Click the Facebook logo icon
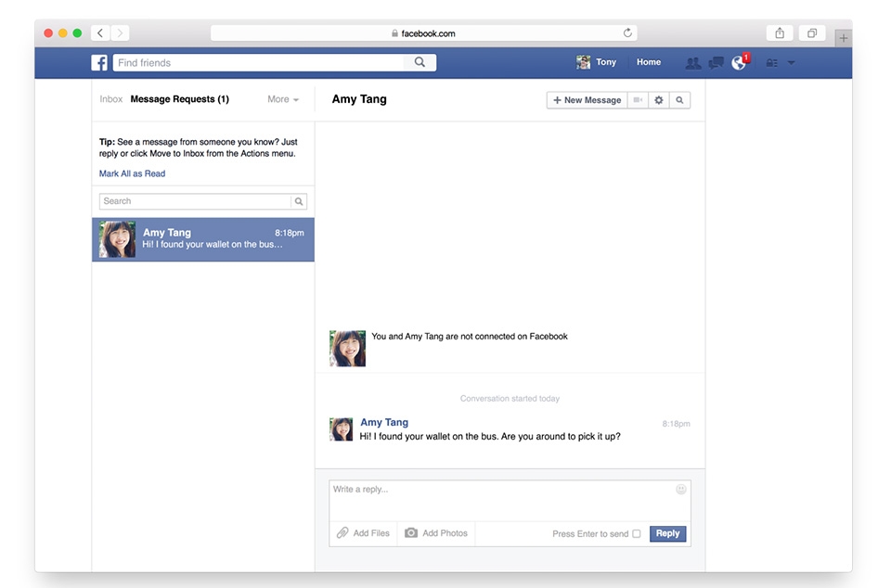This screenshot has height=588, width=891. pyautogui.click(x=99, y=62)
